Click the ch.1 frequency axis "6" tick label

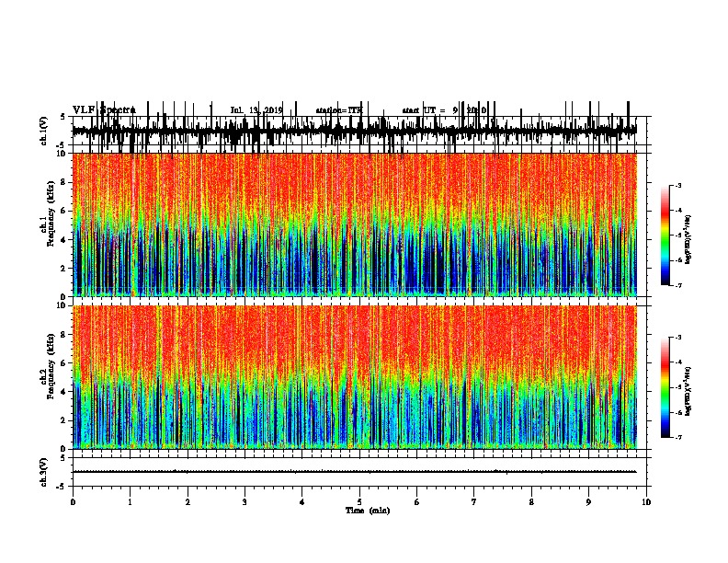click(65, 211)
